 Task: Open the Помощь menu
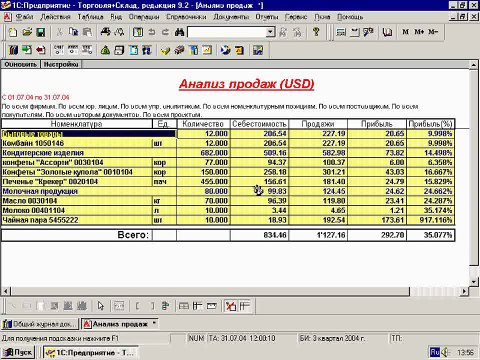[350, 16]
